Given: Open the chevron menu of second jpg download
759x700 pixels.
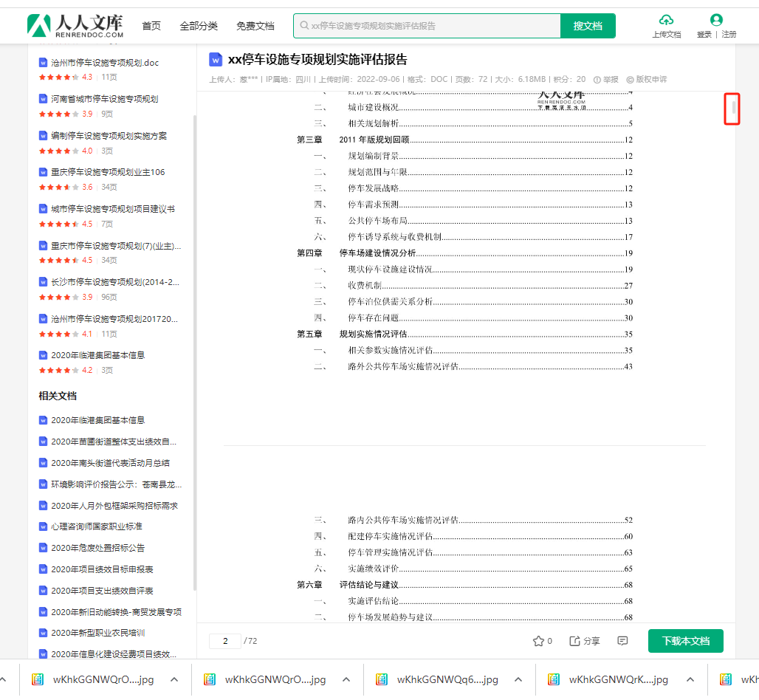Looking at the screenshot, I should tap(346, 679).
